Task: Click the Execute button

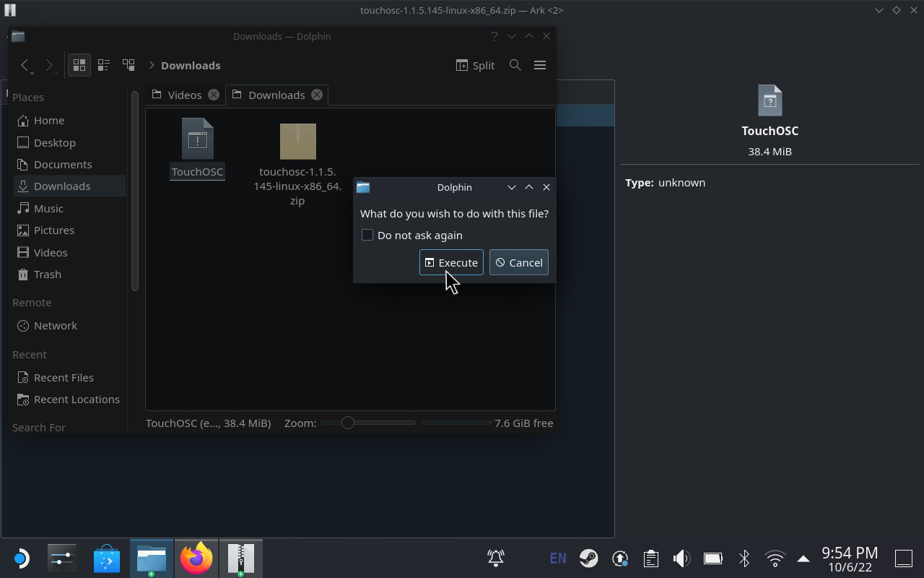Action: click(451, 262)
